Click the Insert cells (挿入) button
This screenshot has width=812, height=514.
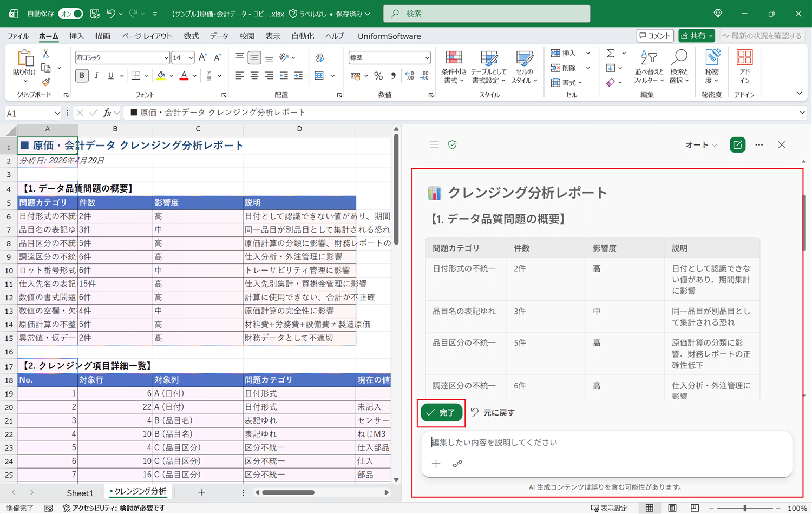pos(564,53)
